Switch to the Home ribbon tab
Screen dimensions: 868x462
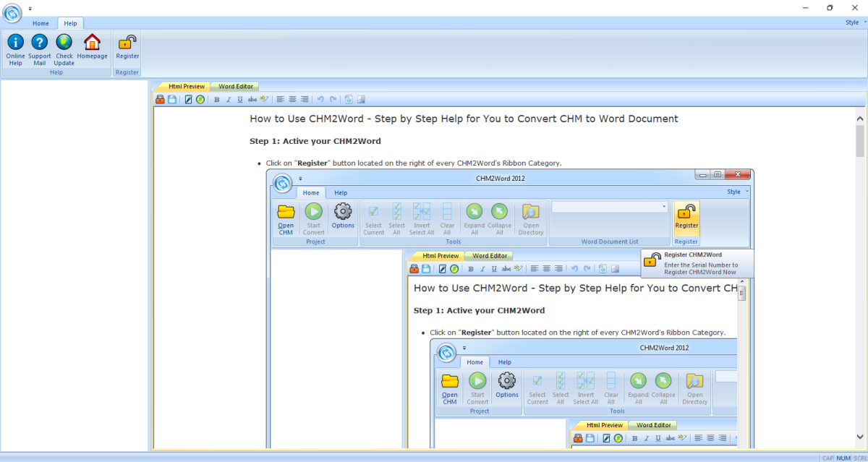point(41,23)
